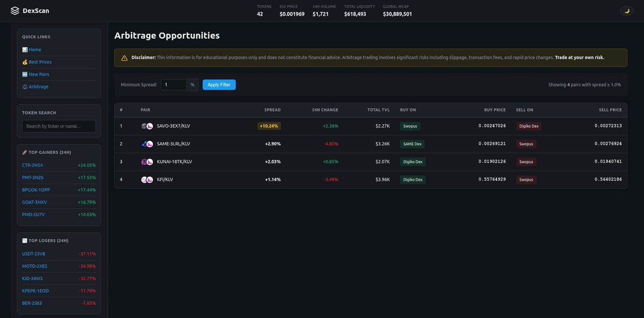Click the KFI/KLV token pair icon
Screen dimensions: 644x318
tap(147, 180)
